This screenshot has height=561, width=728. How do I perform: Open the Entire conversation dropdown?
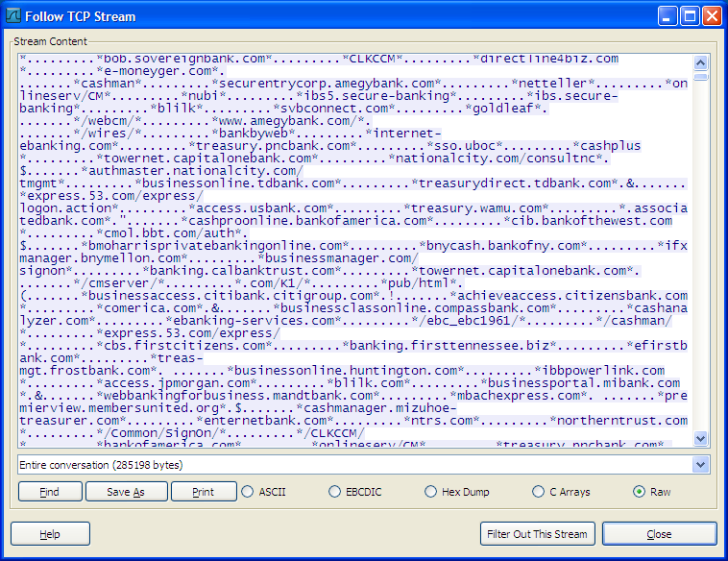[x=700, y=464]
